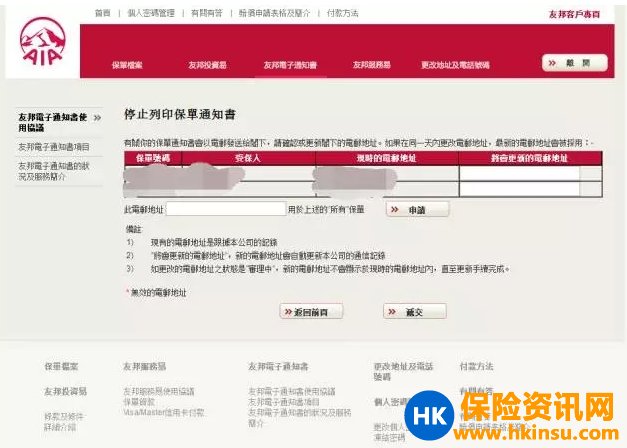The image size is (627, 448).
Task: Select the 友邦電子通知書 tab
Action: [290, 65]
